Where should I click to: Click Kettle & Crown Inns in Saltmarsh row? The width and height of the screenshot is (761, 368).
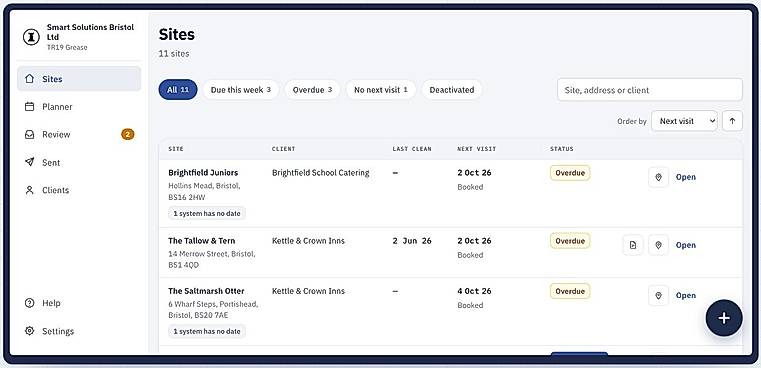308,291
